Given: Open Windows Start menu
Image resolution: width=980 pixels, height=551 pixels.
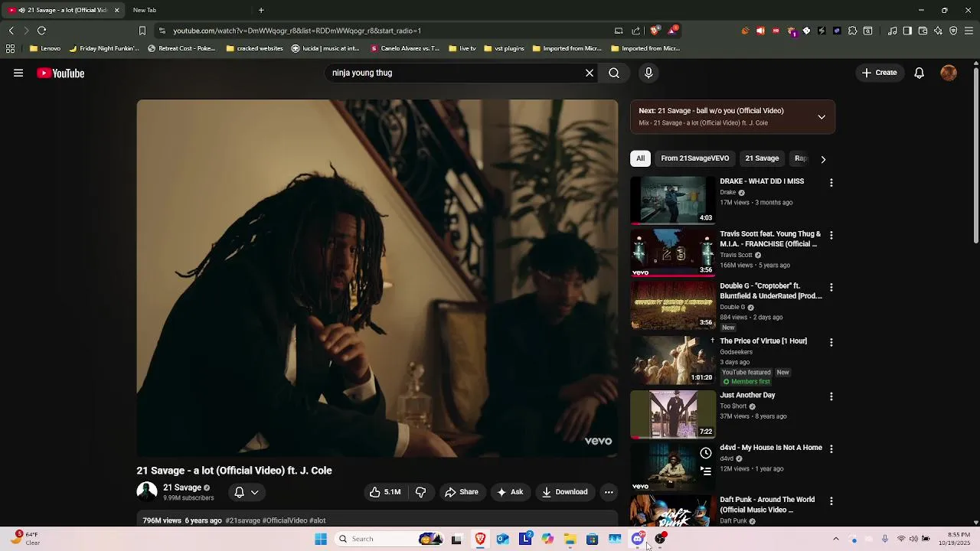Looking at the screenshot, I should click(x=321, y=539).
